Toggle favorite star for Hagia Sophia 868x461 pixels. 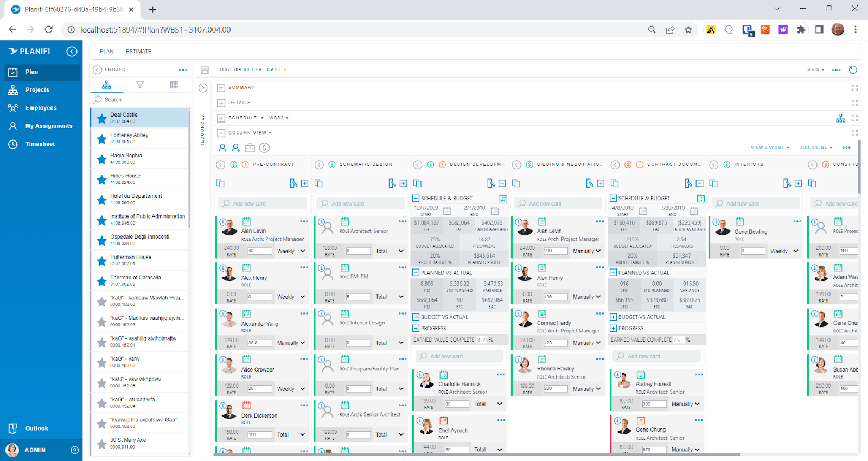[101, 159]
